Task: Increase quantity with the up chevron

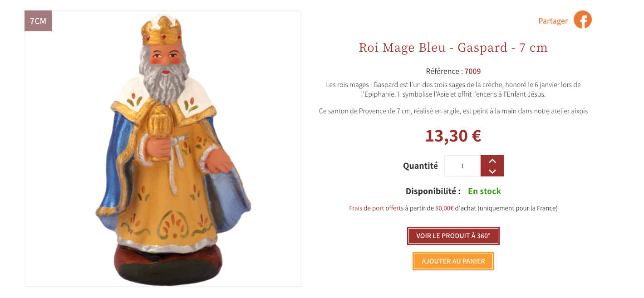Action: coord(492,161)
